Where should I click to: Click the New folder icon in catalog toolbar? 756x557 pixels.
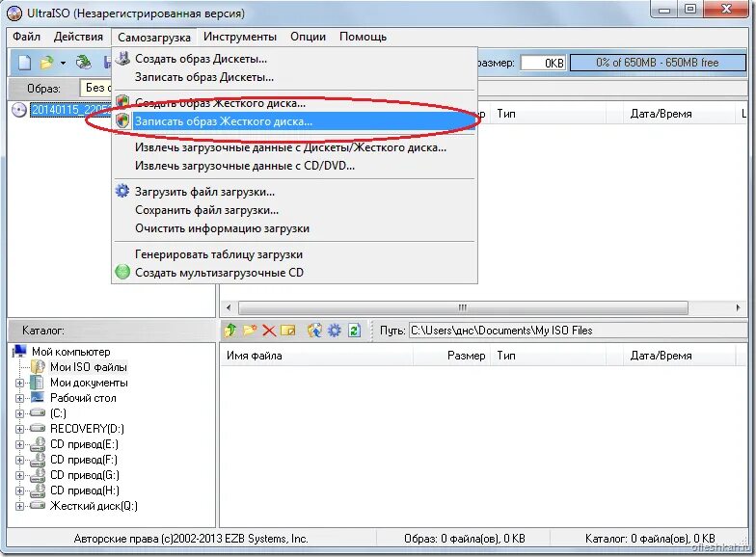(250, 330)
